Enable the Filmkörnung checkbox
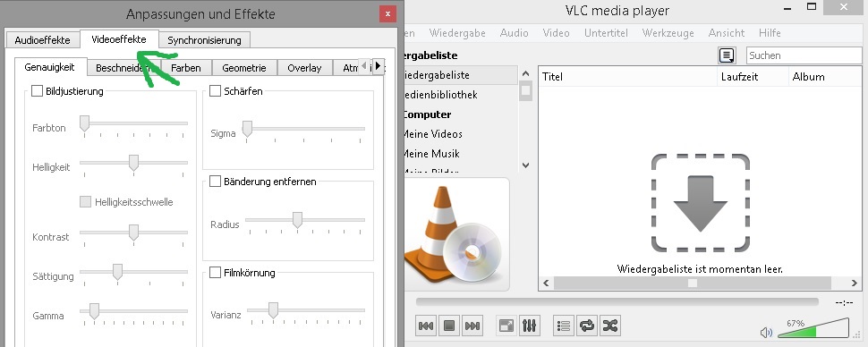The image size is (868, 347). [x=216, y=272]
